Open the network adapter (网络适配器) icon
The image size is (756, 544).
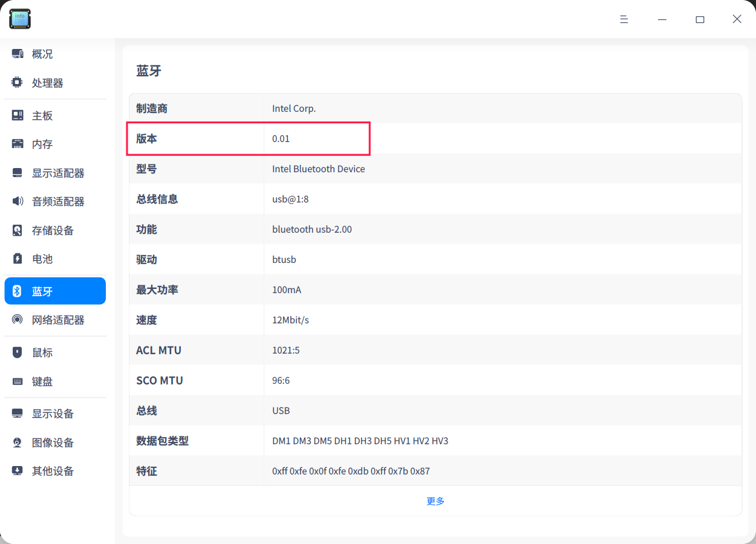pos(17,320)
